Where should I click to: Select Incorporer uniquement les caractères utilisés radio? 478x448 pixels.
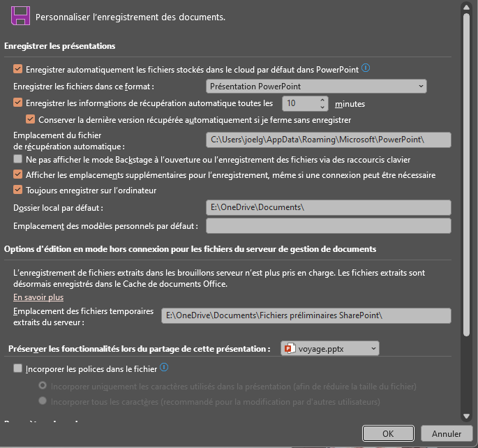click(x=43, y=385)
